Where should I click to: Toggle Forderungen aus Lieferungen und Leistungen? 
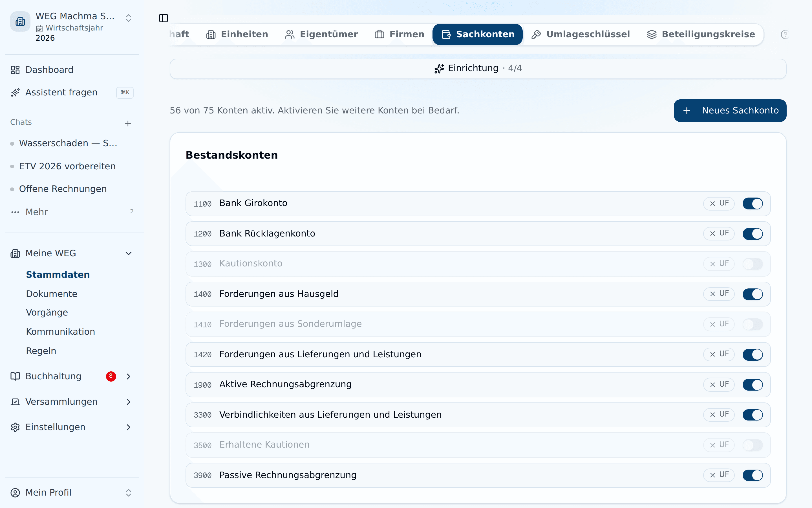[752, 354]
